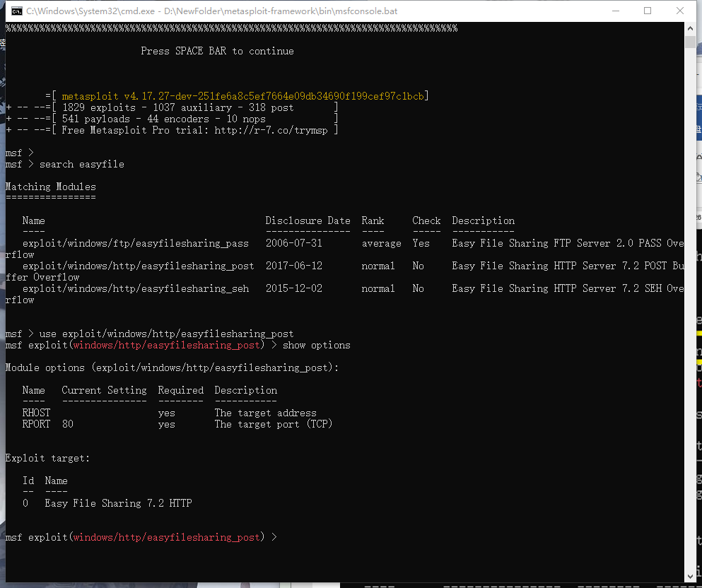Click the RPORT value 80
Viewport: 702px width, 588px height.
coord(68,424)
